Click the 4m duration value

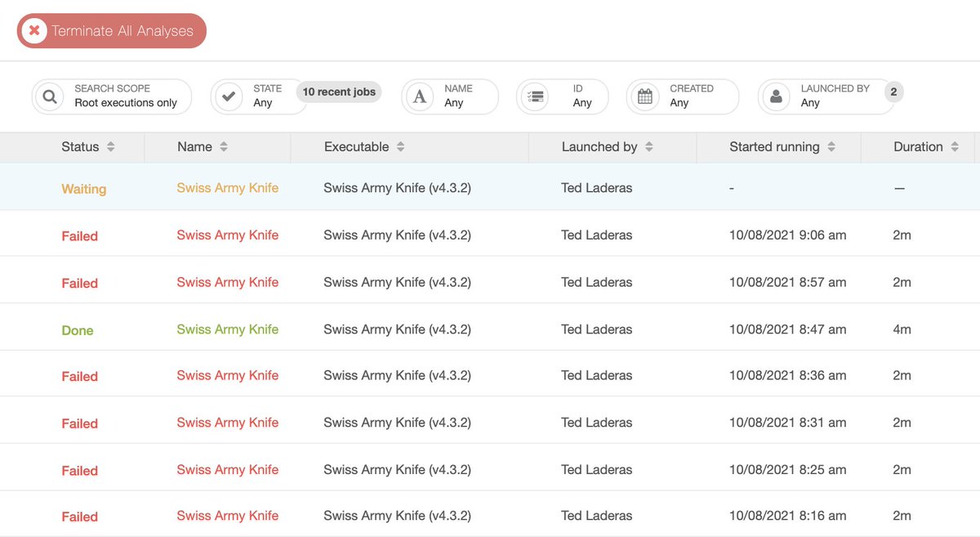coord(902,330)
